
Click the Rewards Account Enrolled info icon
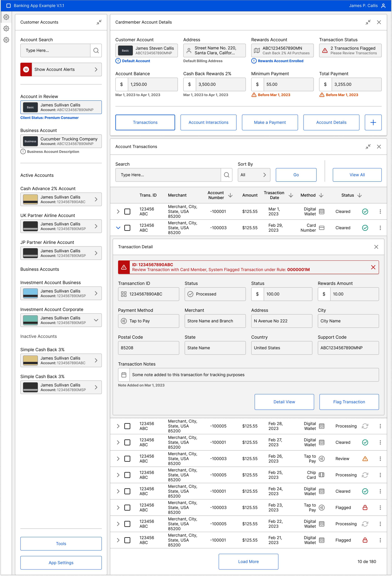[x=254, y=61]
